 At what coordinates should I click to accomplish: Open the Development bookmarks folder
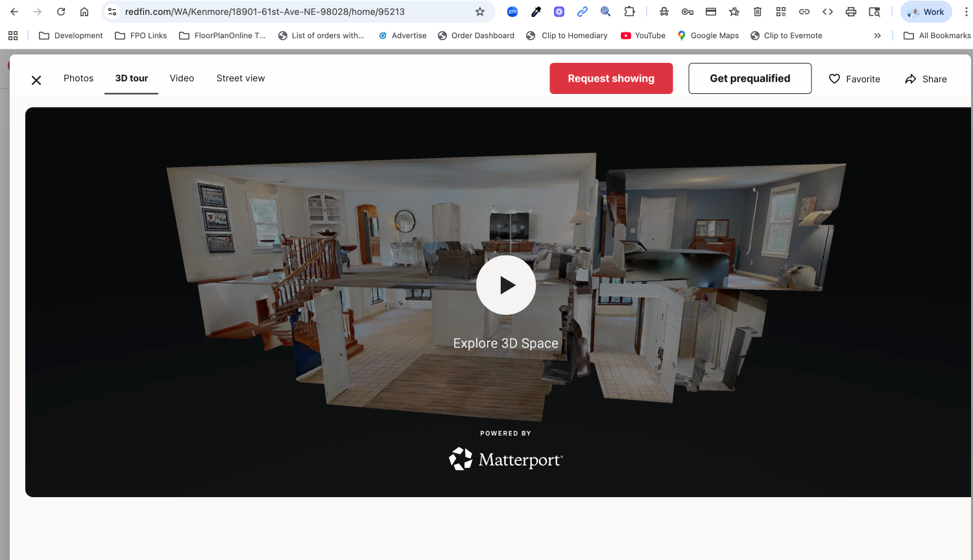(x=71, y=36)
